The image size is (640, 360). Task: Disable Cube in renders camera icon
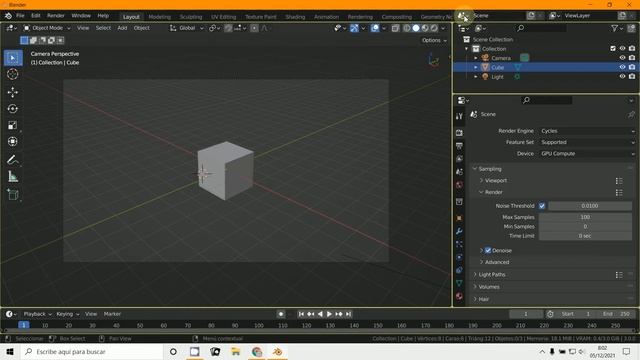coord(632,67)
